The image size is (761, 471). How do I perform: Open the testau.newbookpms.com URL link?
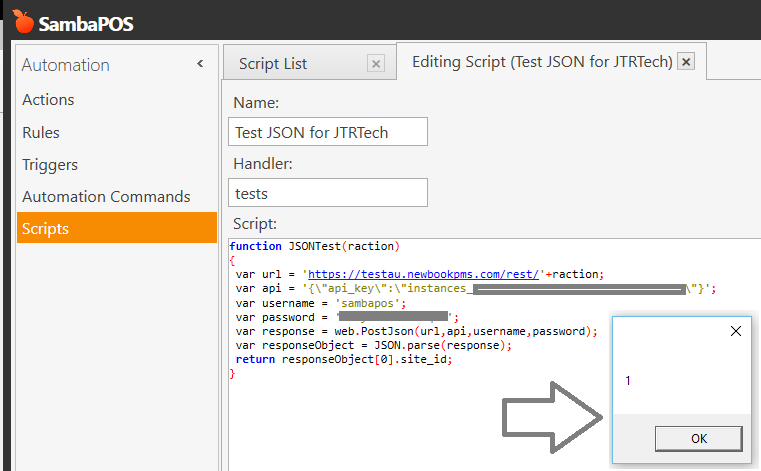423,274
